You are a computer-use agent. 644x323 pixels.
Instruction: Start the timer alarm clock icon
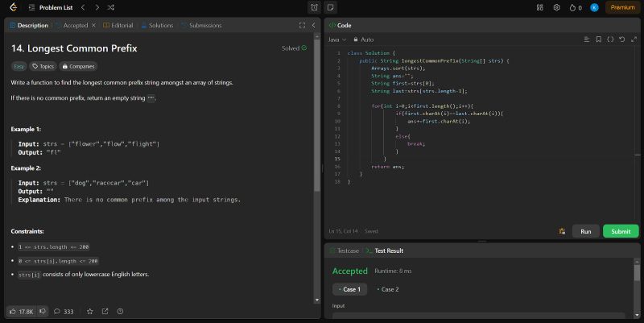point(314,7)
